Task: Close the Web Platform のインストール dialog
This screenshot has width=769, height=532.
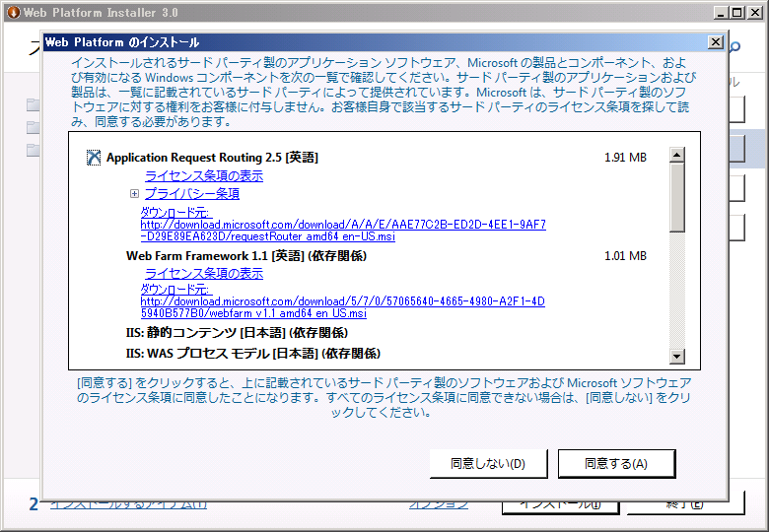Action: (x=716, y=42)
